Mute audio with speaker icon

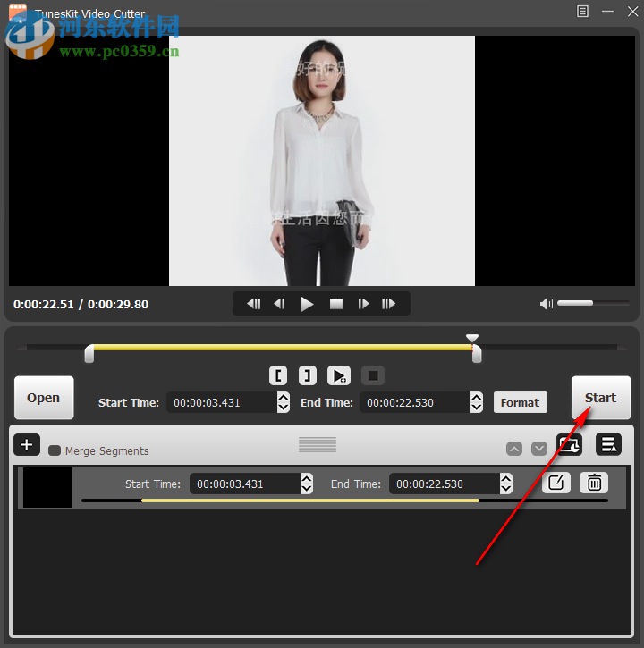click(546, 304)
